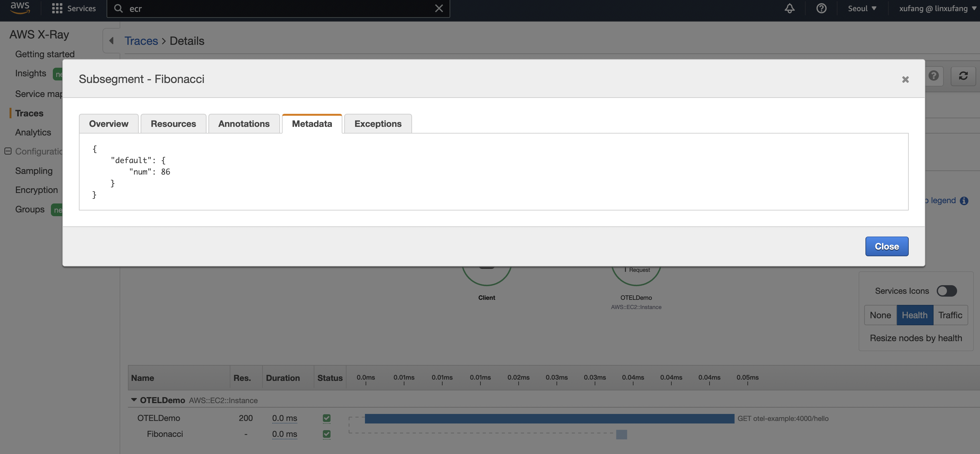Click the legend info icon
This screenshot has width=980, height=454.
point(964,201)
